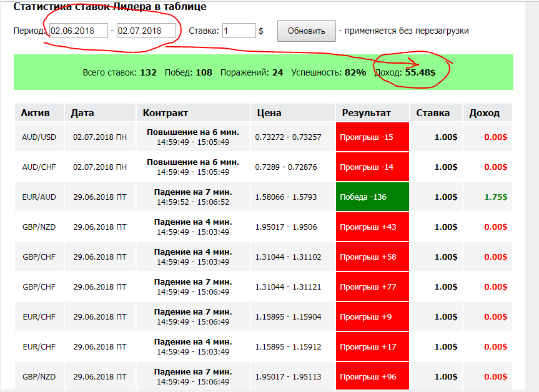This screenshot has height=392, width=539.
Task: Click the price '0.7289 - 0.72876'
Action: coord(286,167)
